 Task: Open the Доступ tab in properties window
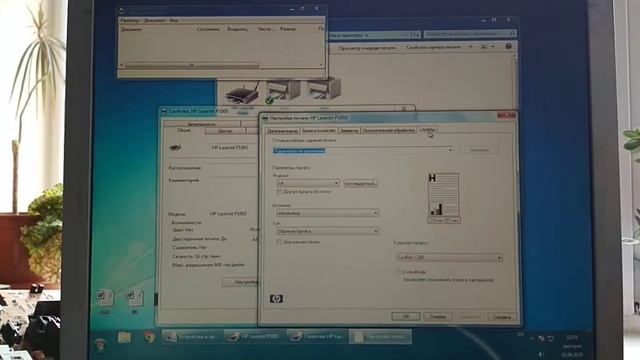(x=225, y=131)
